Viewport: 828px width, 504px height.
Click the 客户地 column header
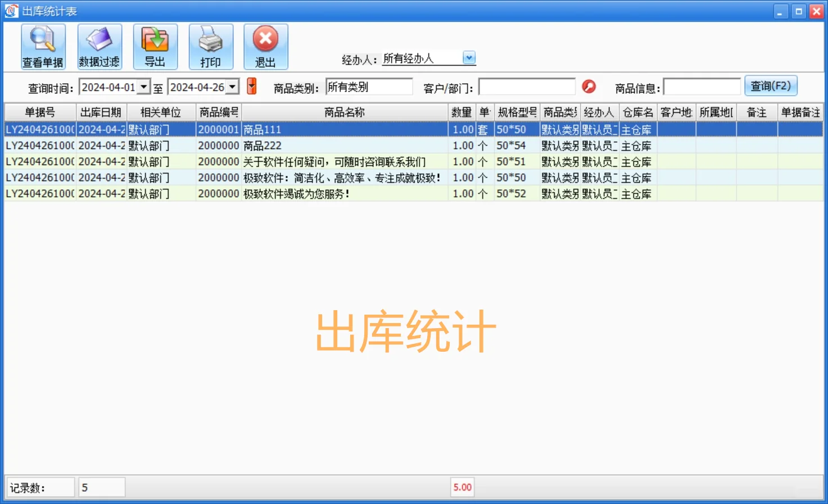tap(676, 112)
